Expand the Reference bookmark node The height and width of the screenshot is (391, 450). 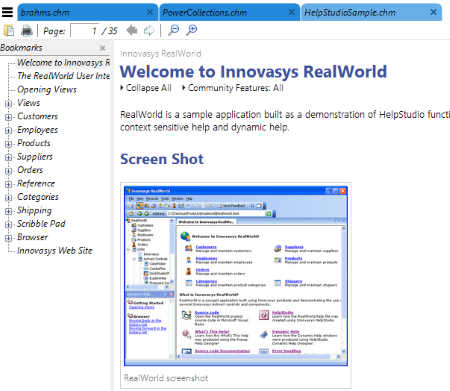[8, 184]
